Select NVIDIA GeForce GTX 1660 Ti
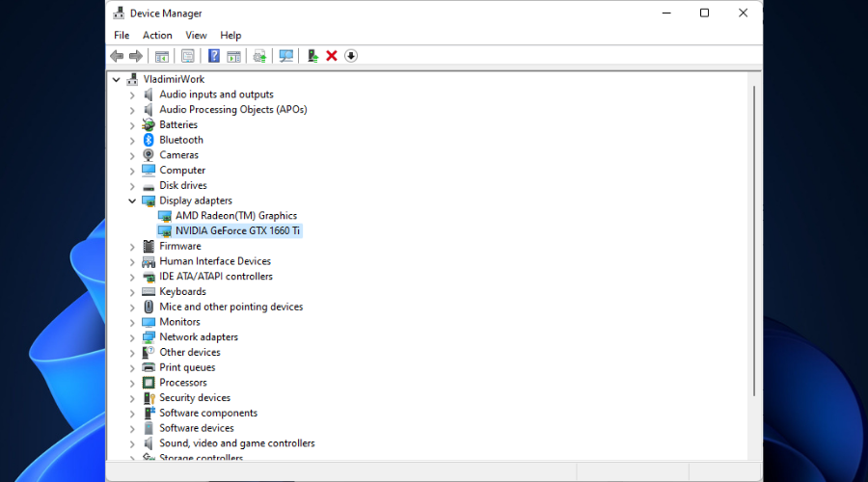Image resolution: width=868 pixels, height=482 pixels. (237, 230)
